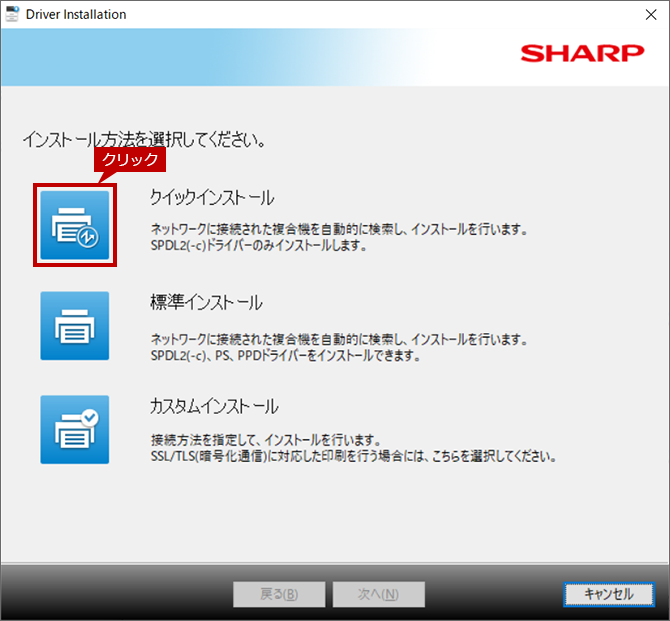The height and width of the screenshot is (621, 670).
Task: Click the text mentioning PS、PPDドライバー
Action: 285,356
